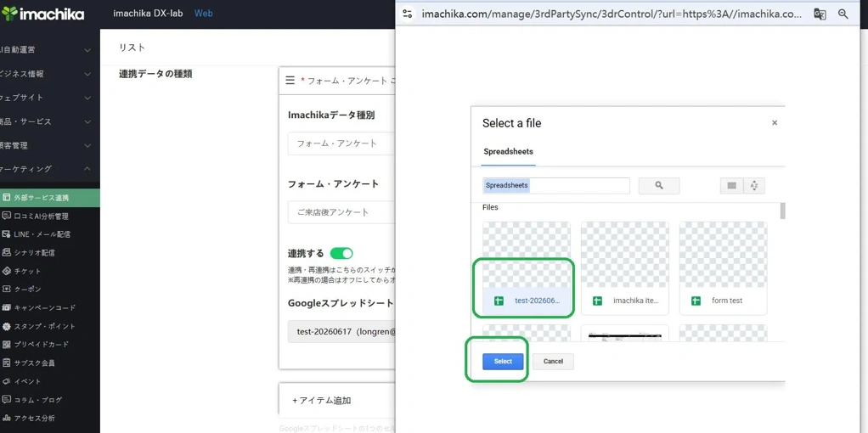Select the imachika ite... spreadsheet thumbnail
The width and height of the screenshot is (868, 433).
click(x=625, y=268)
